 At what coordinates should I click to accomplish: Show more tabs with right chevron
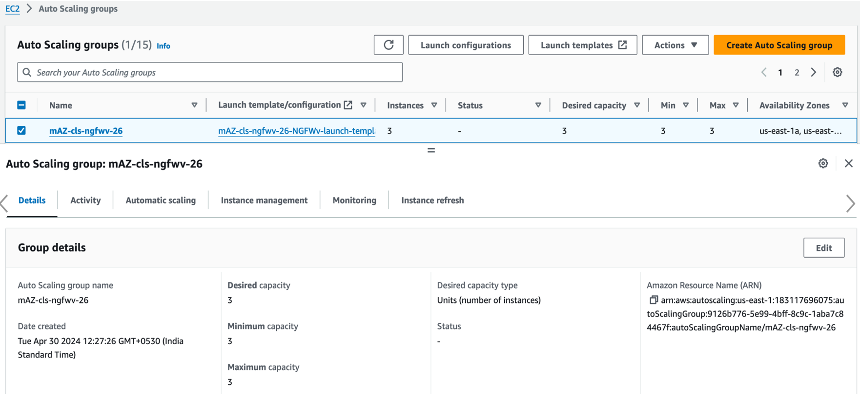tap(851, 203)
